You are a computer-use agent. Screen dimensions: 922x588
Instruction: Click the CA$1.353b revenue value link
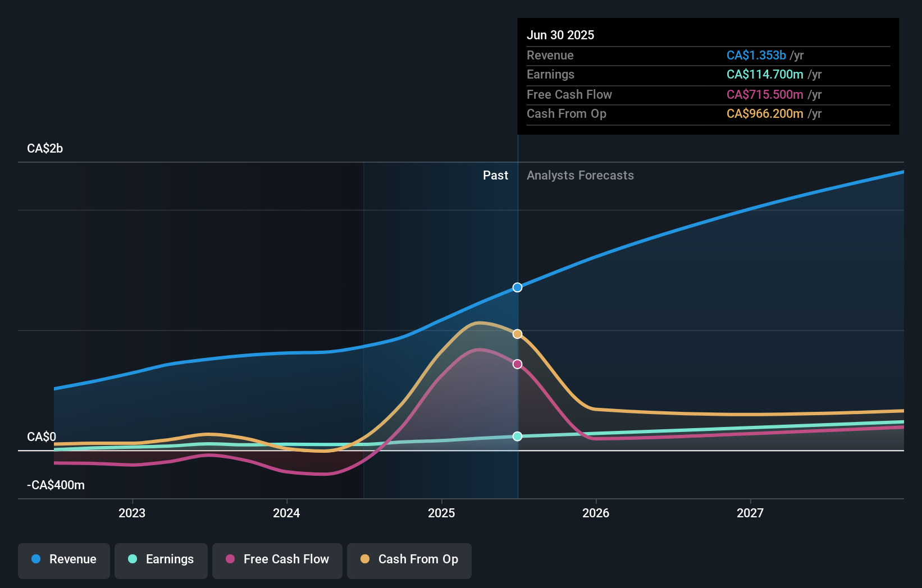pos(755,55)
